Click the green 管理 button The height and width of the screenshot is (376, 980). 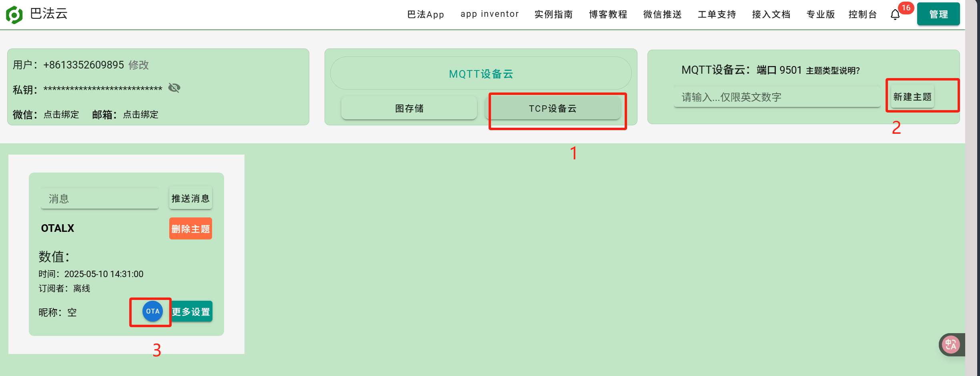(938, 14)
